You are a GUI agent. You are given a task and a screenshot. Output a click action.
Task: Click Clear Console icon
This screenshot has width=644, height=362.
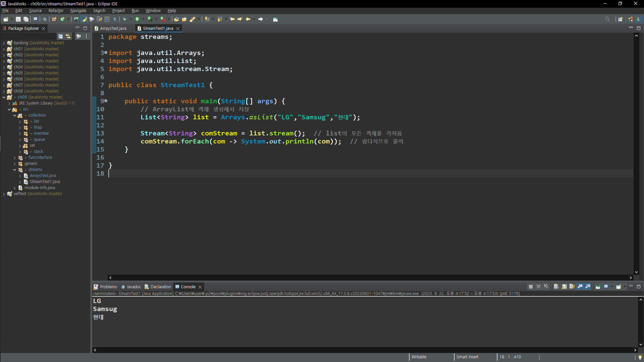tap(556, 287)
